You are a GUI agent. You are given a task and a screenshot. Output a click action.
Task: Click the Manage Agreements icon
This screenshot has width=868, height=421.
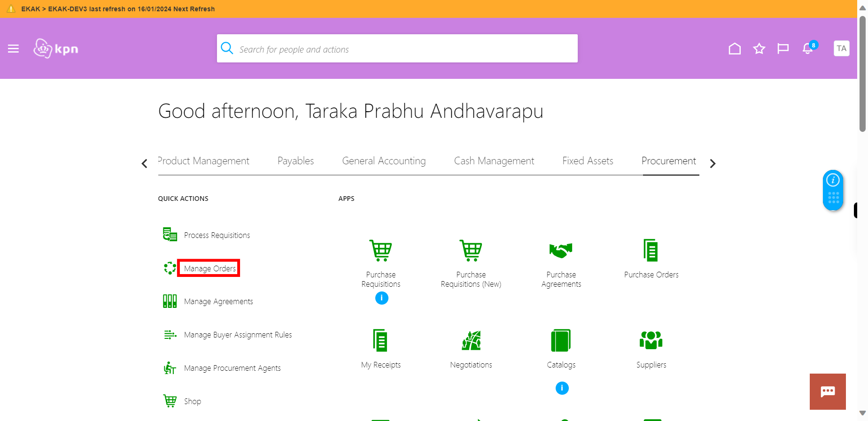(x=170, y=301)
